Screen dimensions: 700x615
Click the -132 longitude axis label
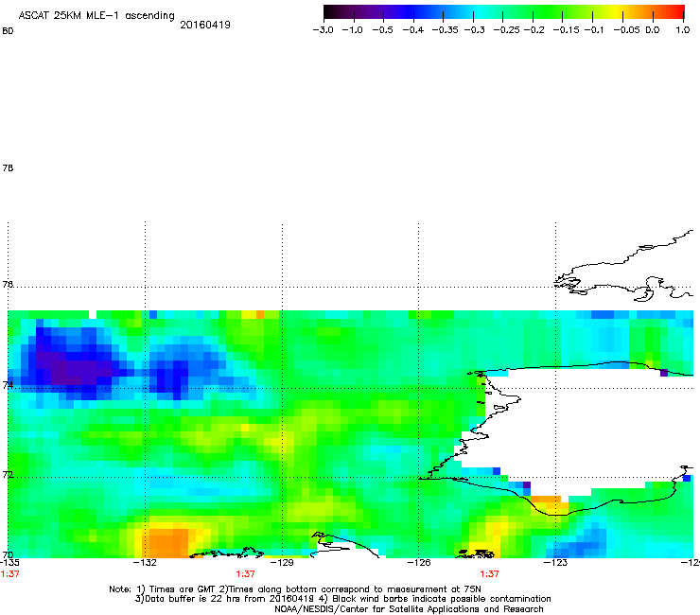pyautogui.click(x=145, y=563)
